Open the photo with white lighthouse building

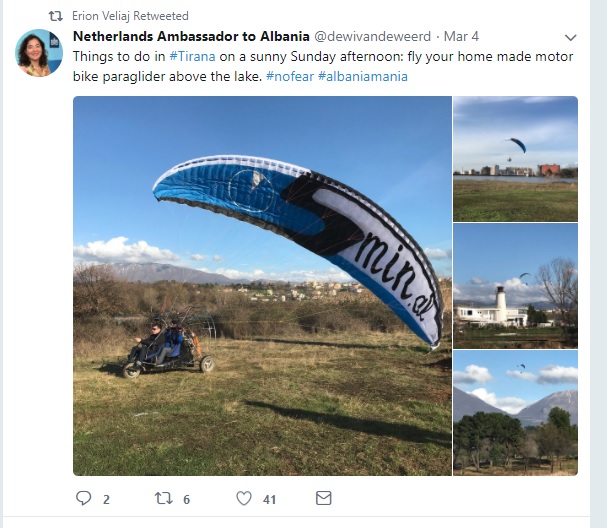(515, 286)
